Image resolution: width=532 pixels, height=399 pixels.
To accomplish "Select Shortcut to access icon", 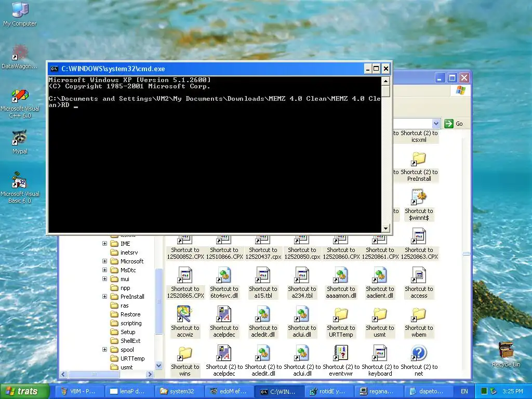I will coord(419,283).
